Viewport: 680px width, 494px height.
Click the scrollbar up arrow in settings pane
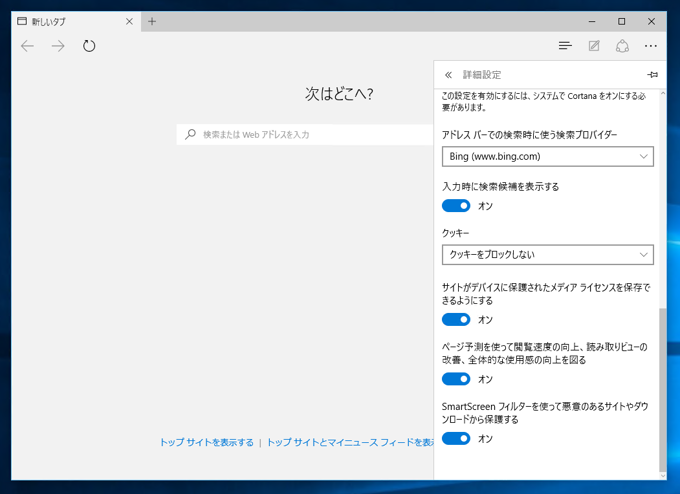coord(662,93)
